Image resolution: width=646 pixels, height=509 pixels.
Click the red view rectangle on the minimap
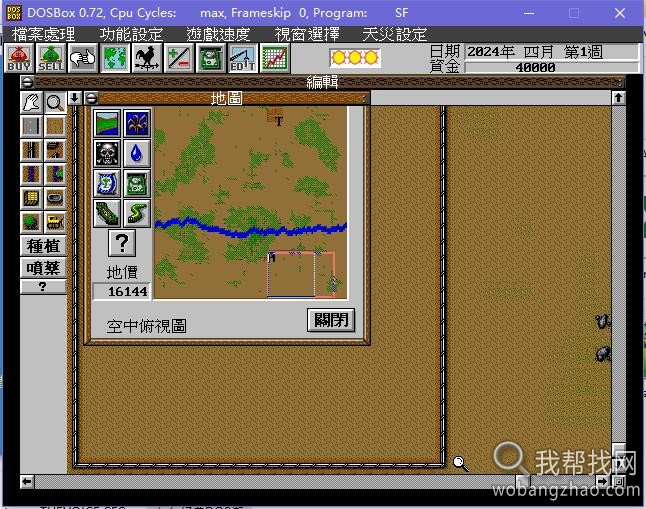click(x=301, y=274)
